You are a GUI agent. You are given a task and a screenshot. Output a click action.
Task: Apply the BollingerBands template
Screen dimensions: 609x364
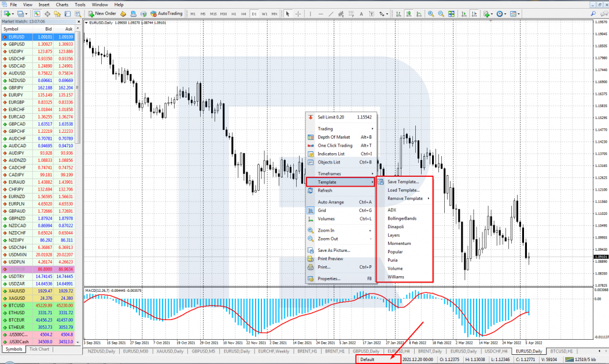pyautogui.click(x=405, y=218)
